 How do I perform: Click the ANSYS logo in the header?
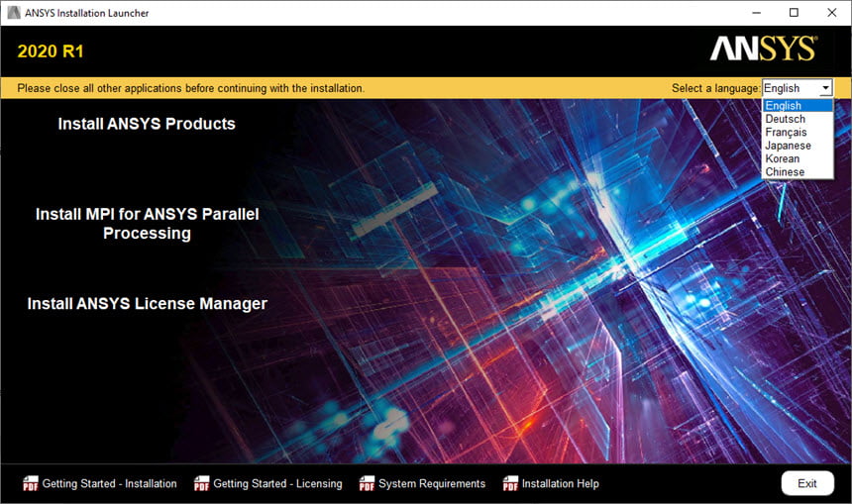point(764,49)
